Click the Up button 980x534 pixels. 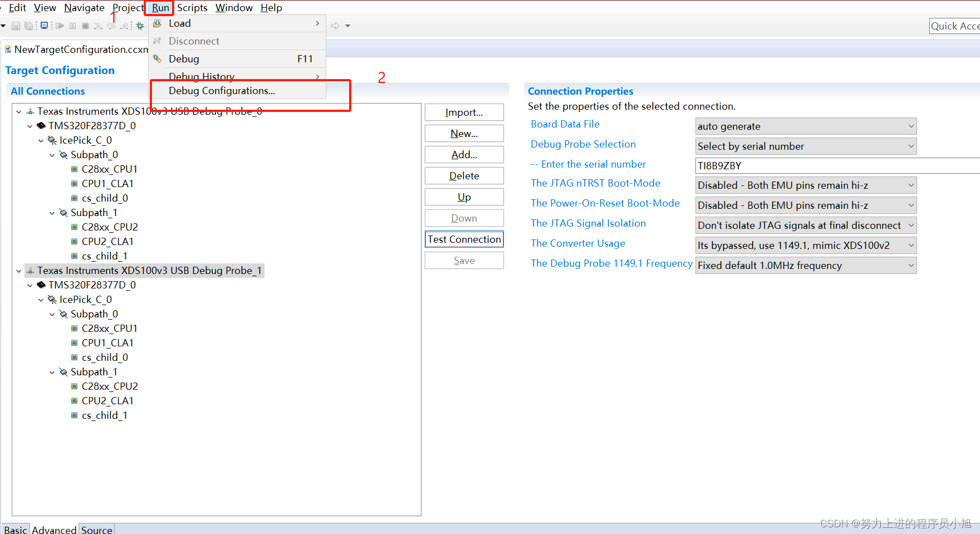pos(464,197)
